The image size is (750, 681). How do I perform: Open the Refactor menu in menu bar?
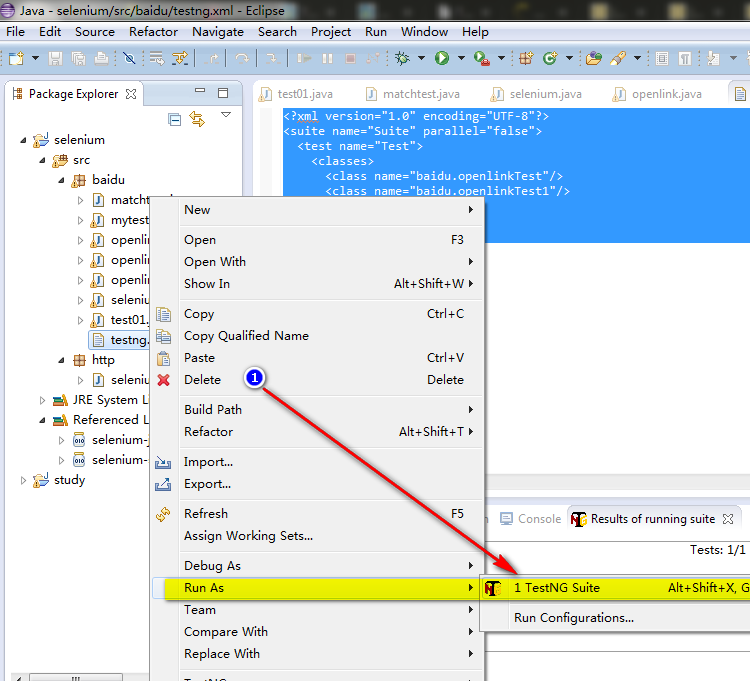click(153, 31)
